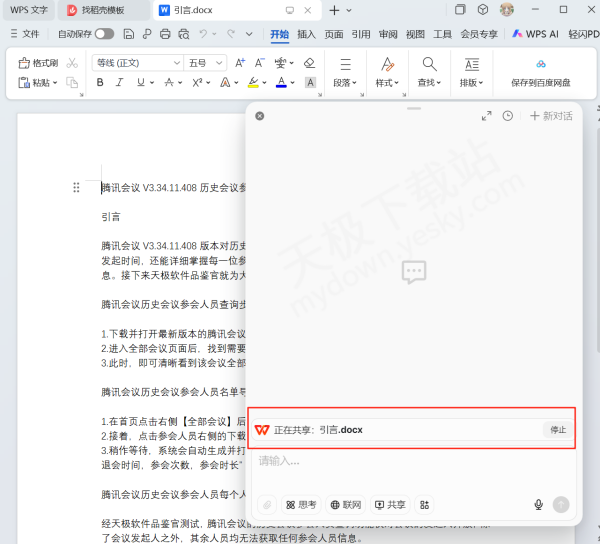
Task: Click the WPS 文字 home tab
Action: pos(29,10)
